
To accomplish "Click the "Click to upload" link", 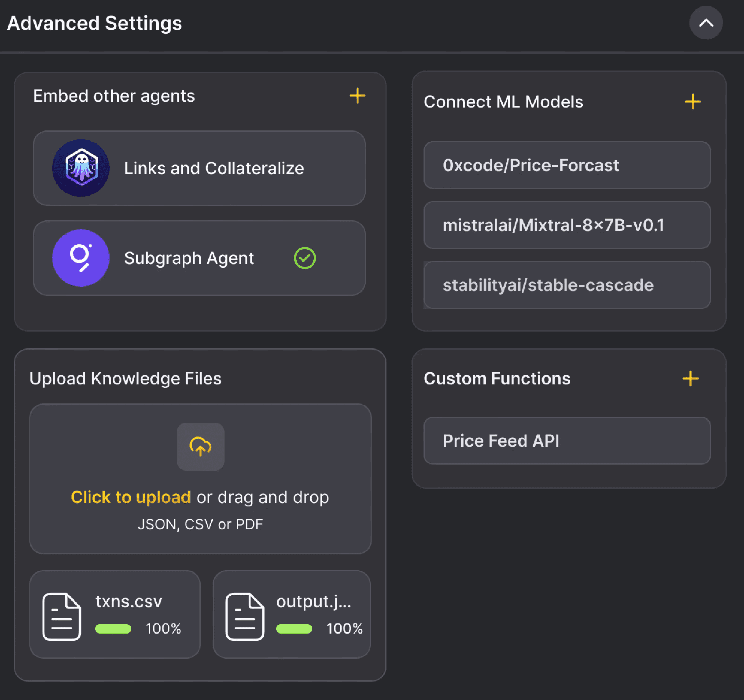I will coord(131,497).
